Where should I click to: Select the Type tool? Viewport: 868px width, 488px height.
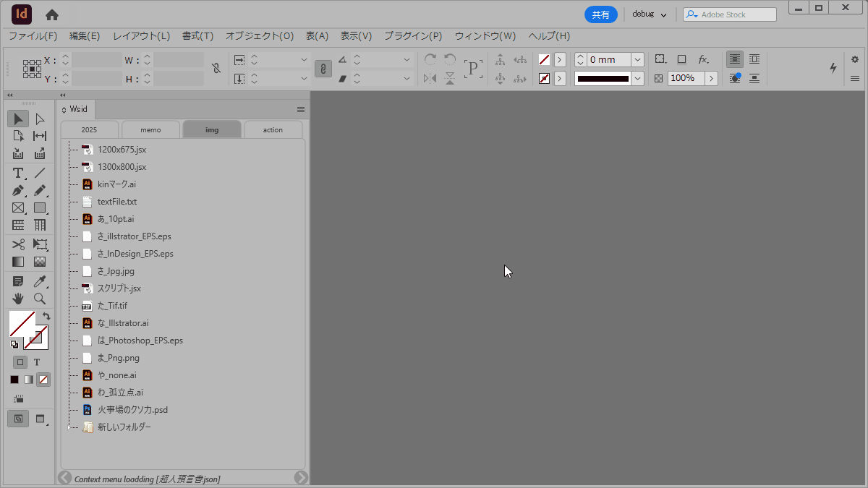coord(18,173)
